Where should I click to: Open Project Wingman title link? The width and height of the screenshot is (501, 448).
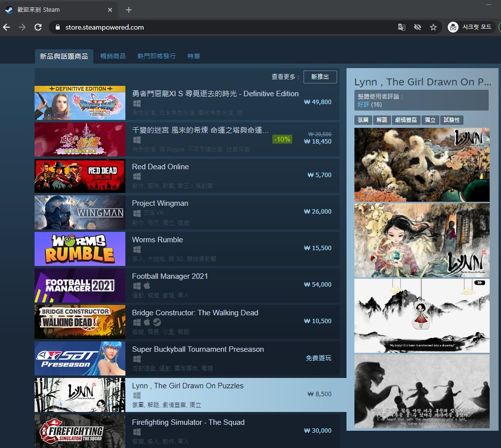tap(160, 203)
